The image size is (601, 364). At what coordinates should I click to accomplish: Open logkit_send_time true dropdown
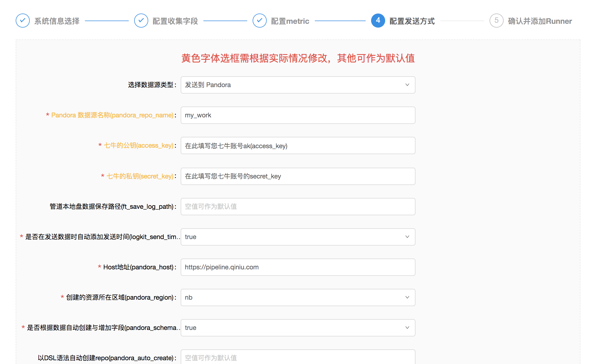pyautogui.click(x=298, y=237)
